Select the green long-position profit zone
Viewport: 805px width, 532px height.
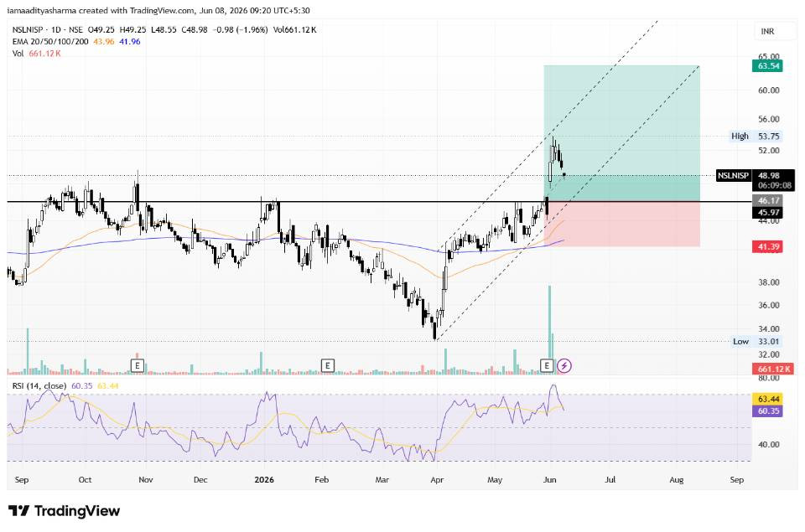pos(621,133)
